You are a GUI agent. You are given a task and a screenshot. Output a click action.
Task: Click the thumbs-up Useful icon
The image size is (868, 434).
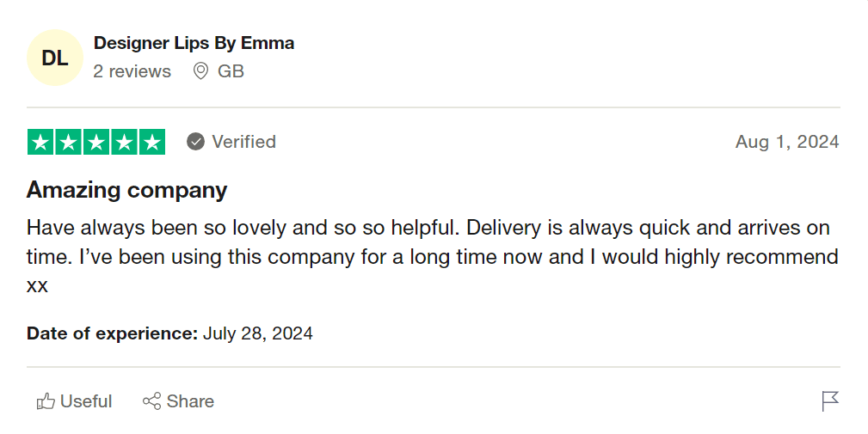tap(46, 401)
